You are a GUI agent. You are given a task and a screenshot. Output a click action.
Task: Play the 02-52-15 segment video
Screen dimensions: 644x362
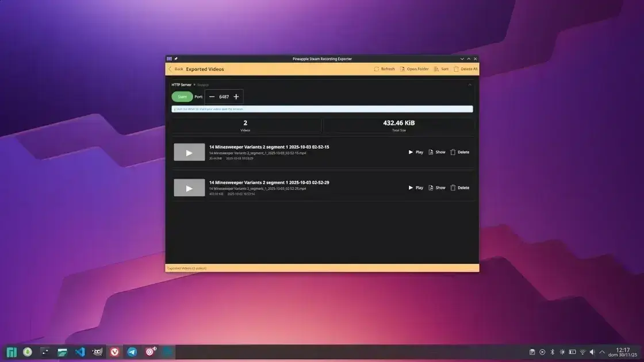tap(416, 152)
